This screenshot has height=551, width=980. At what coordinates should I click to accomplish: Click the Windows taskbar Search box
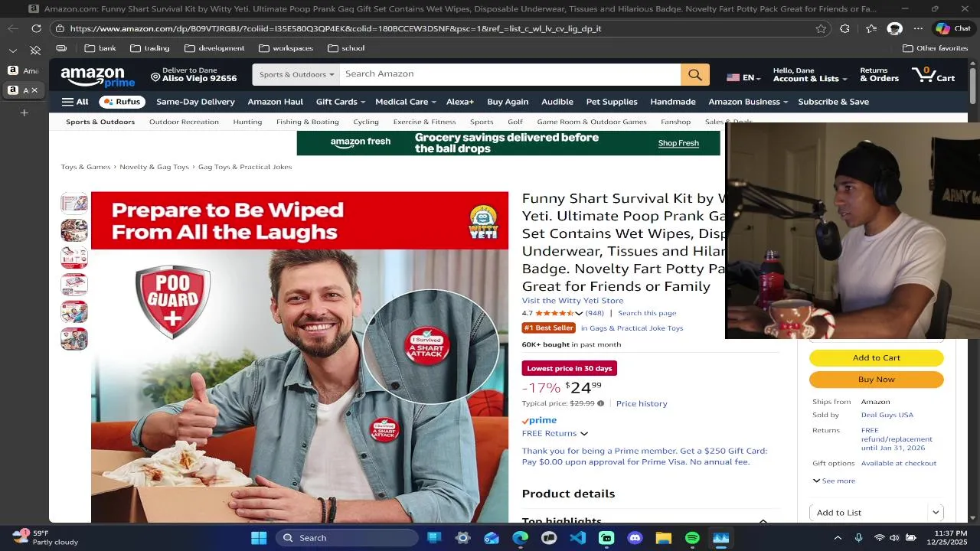pyautogui.click(x=347, y=538)
